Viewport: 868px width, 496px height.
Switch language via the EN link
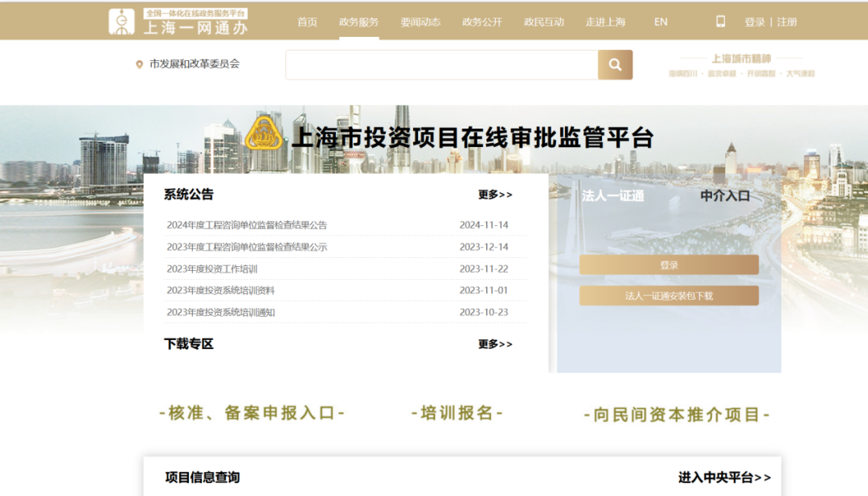click(661, 22)
